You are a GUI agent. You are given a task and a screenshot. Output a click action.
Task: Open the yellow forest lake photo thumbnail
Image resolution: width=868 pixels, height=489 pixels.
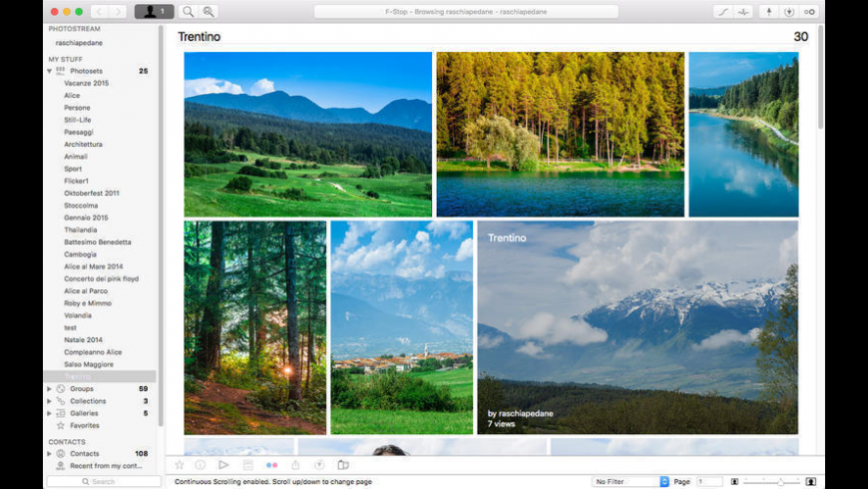pyautogui.click(x=561, y=135)
